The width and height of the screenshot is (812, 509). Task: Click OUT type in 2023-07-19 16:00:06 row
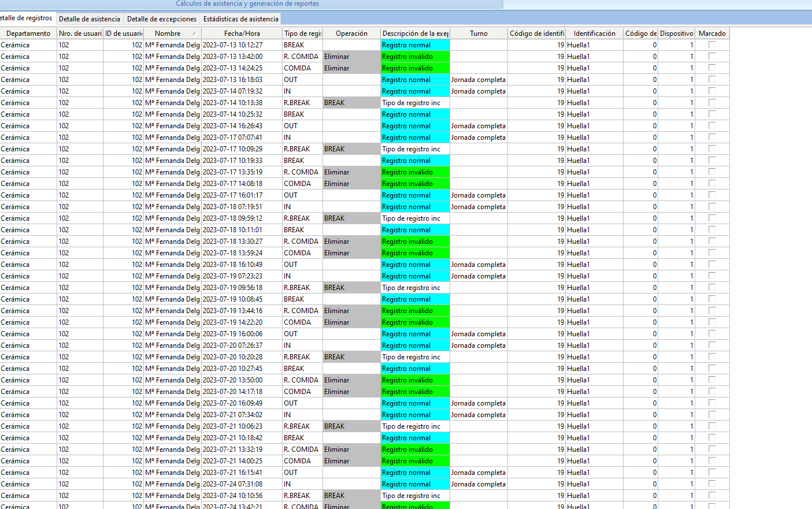tap(302, 334)
